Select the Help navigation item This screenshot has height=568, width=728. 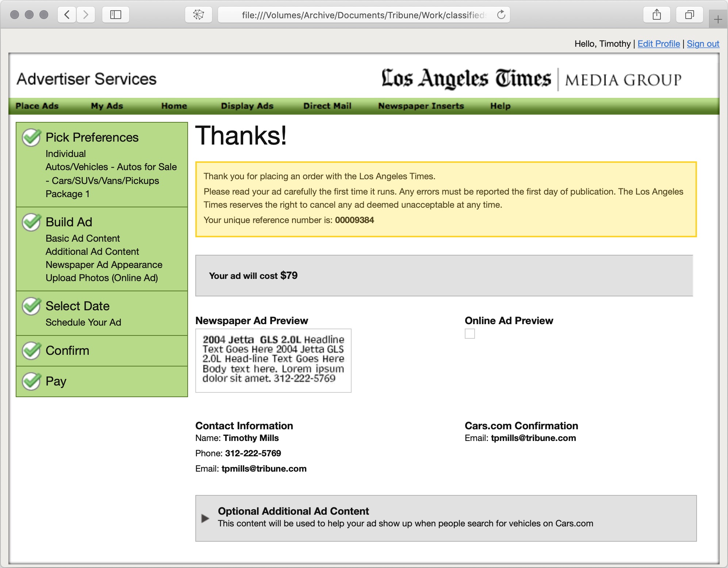[501, 106]
